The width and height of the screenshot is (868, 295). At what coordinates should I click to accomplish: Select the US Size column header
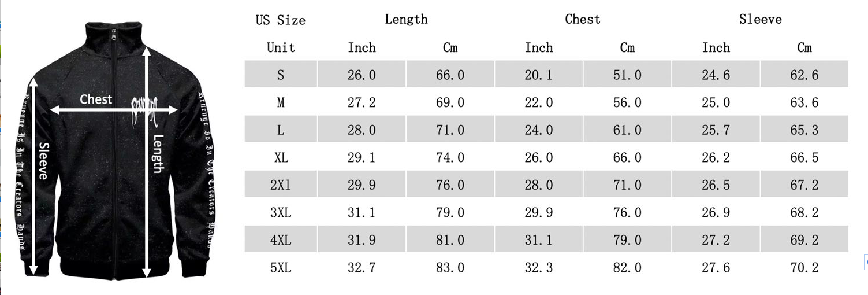tap(281, 20)
